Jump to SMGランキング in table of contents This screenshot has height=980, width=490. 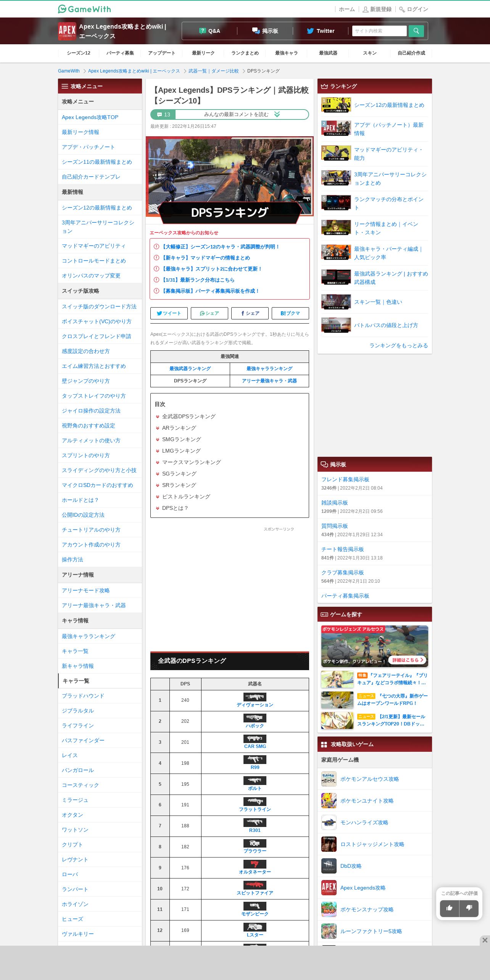(x=182, y=439)
